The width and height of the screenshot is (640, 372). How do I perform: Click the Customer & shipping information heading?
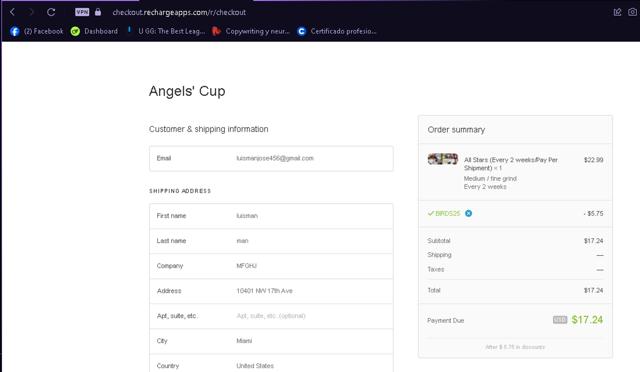coord(209,129)
